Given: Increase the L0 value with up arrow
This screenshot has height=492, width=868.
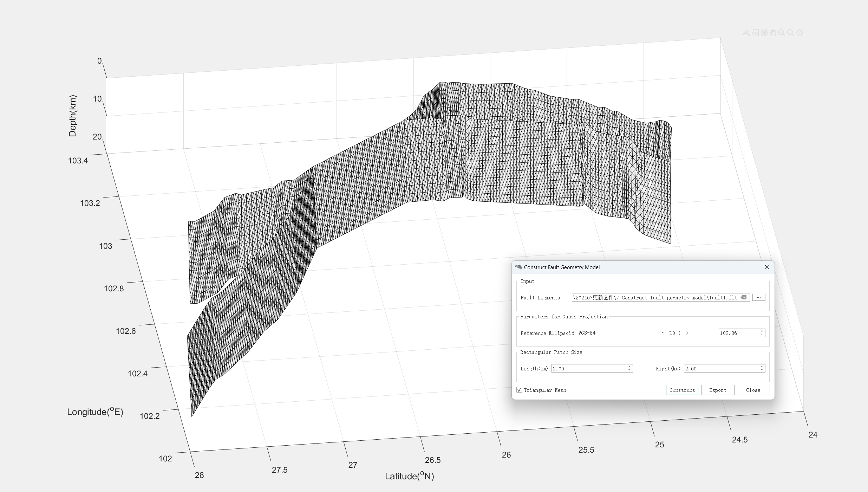Looking at the screenshot, I should click(x=762, y=331).
